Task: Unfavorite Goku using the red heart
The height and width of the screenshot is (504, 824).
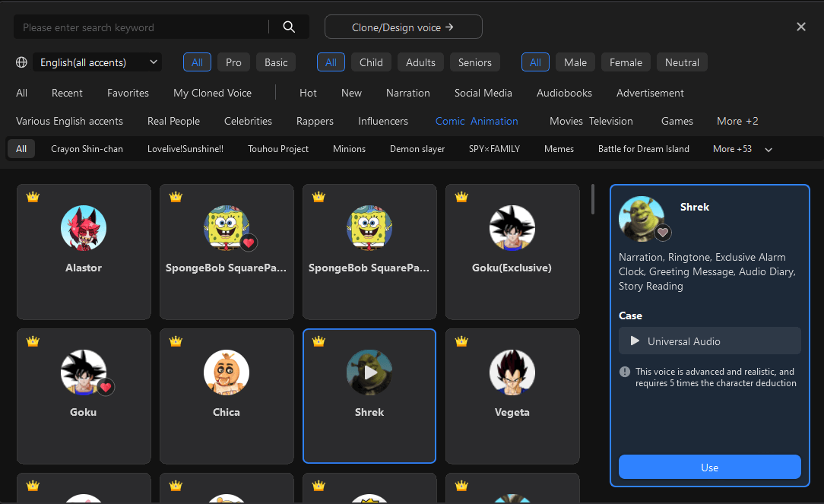Action: pos(106,387)
